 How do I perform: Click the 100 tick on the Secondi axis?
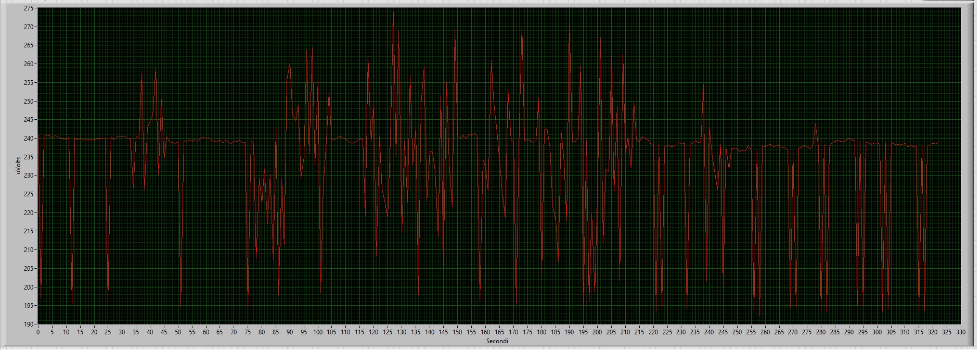point(317,332)
